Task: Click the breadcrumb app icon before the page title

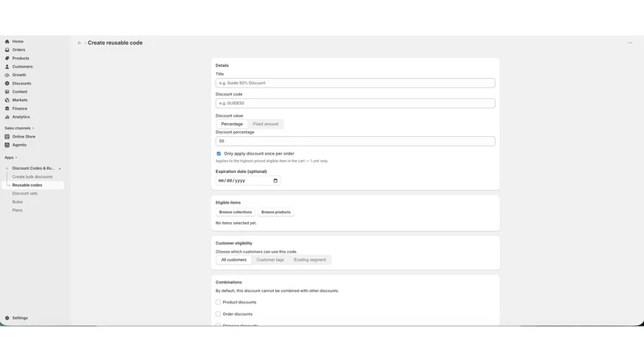Action: (79, 43)
